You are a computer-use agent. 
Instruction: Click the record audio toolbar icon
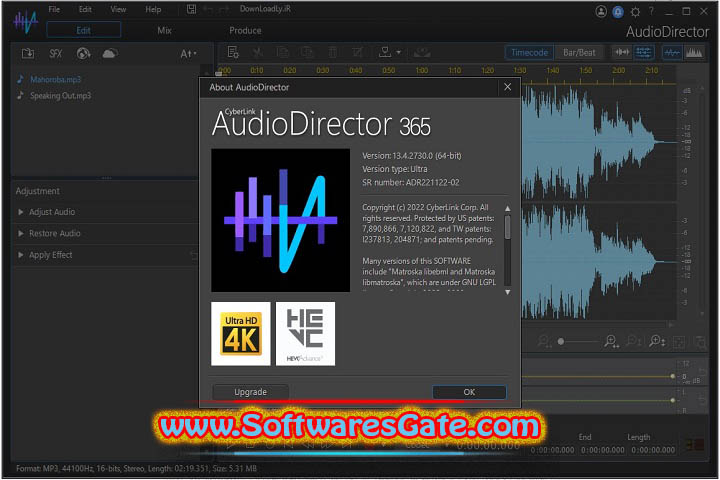point(385,52)
